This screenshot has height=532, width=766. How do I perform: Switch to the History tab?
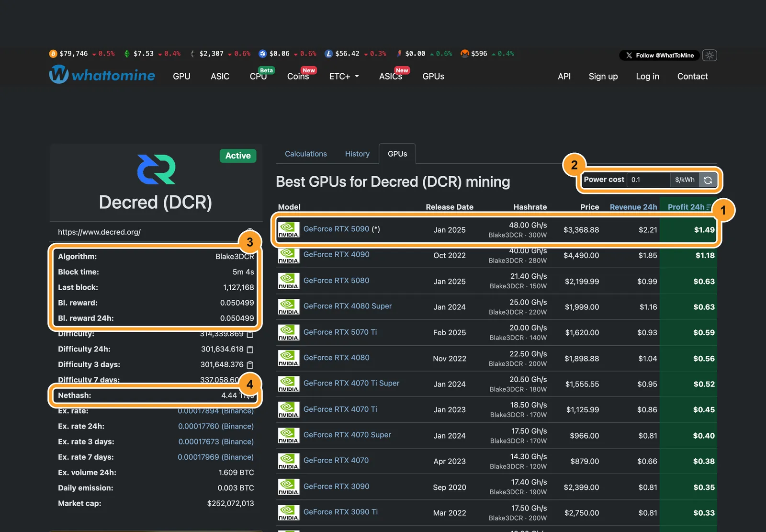[357, 154]
